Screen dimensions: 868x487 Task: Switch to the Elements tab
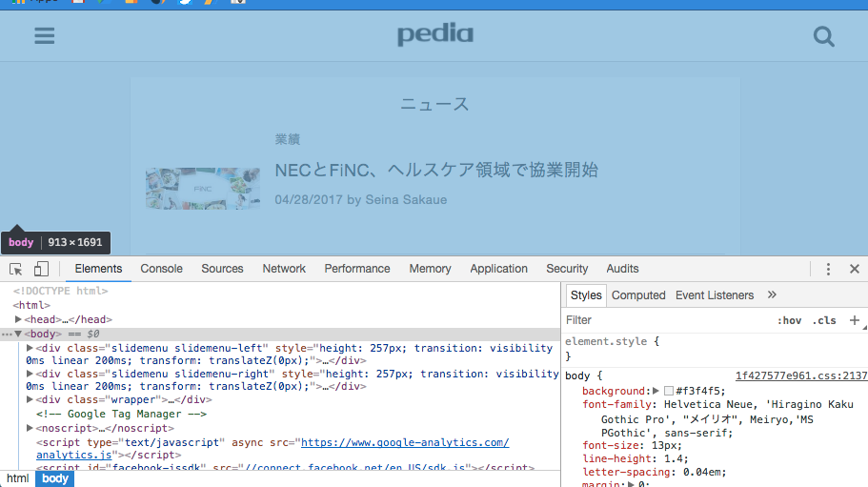pyautogui.click(x=98, y=269)
